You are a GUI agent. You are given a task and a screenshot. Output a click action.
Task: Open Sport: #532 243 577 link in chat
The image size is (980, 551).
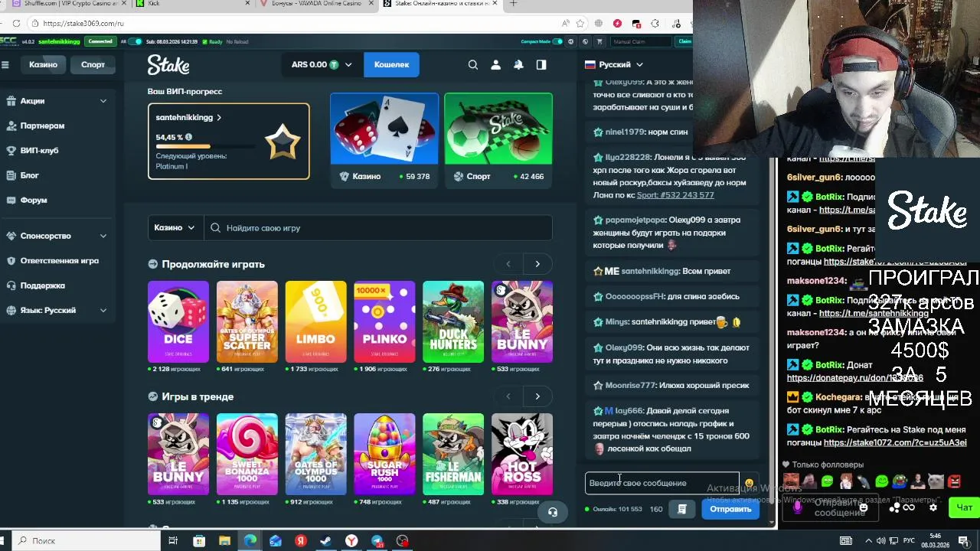pos(675,195)
